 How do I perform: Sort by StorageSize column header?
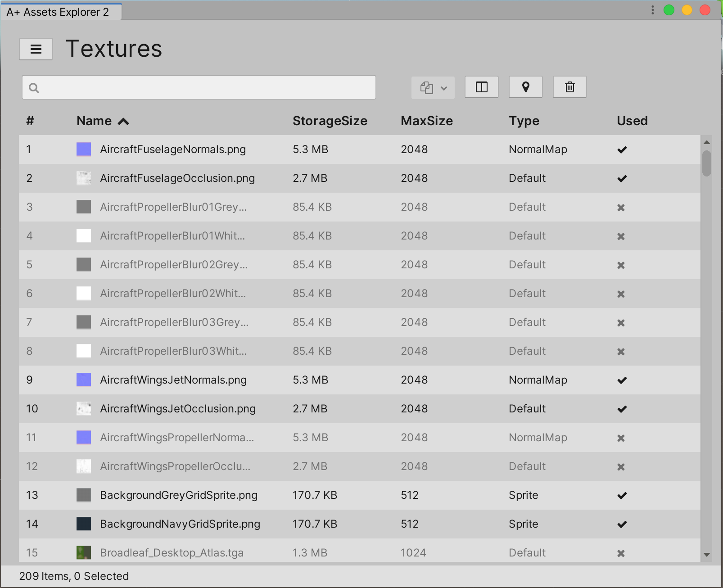(x=330, y=121)
